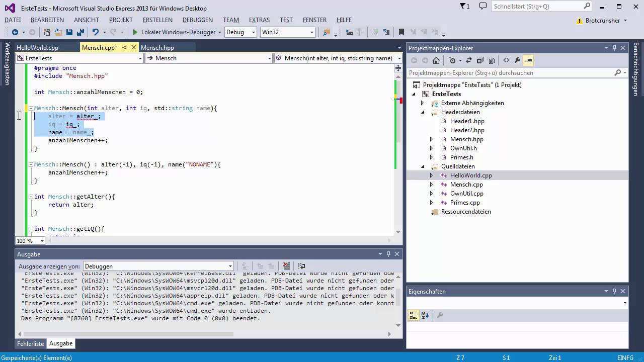Clear all output with the red X icon

(286, 266)
